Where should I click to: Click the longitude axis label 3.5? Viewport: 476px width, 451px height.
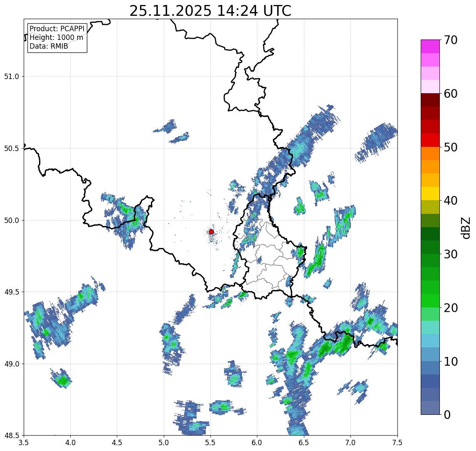click(x=24, y=442)
